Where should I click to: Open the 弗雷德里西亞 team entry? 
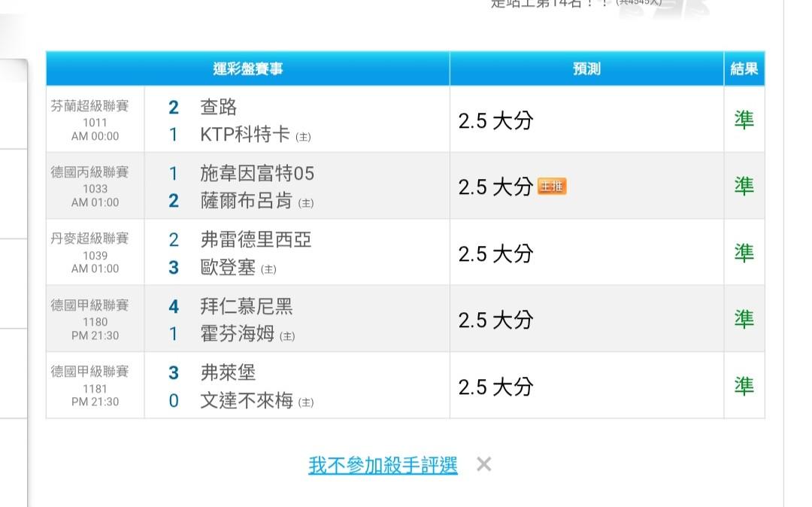(x=256, y=240)
